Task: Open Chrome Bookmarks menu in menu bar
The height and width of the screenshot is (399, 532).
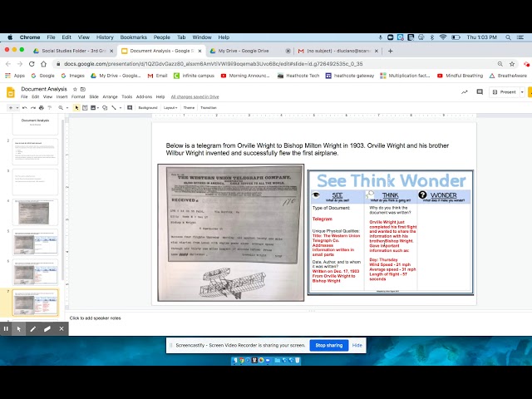Action: (133, 37)
